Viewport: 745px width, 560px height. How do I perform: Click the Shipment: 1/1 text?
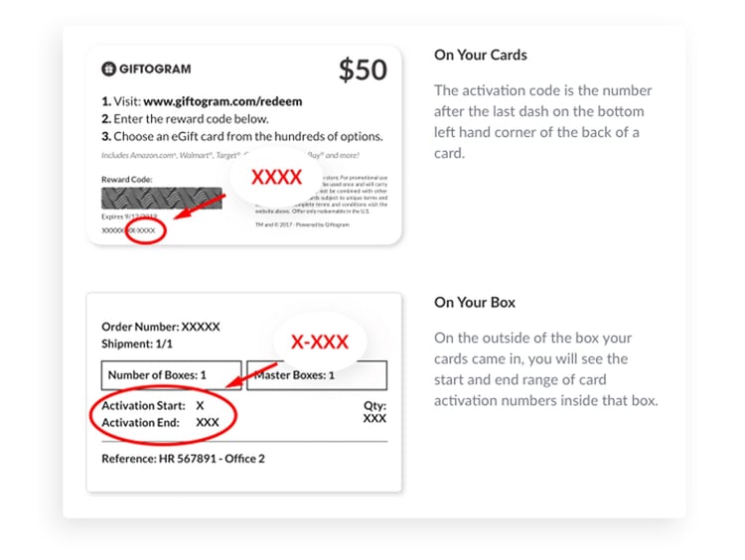point(137,344)
